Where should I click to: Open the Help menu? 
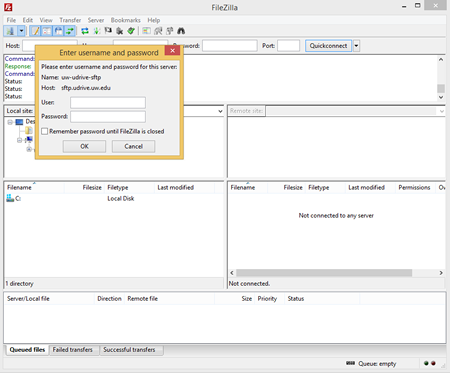pos(154,20)
